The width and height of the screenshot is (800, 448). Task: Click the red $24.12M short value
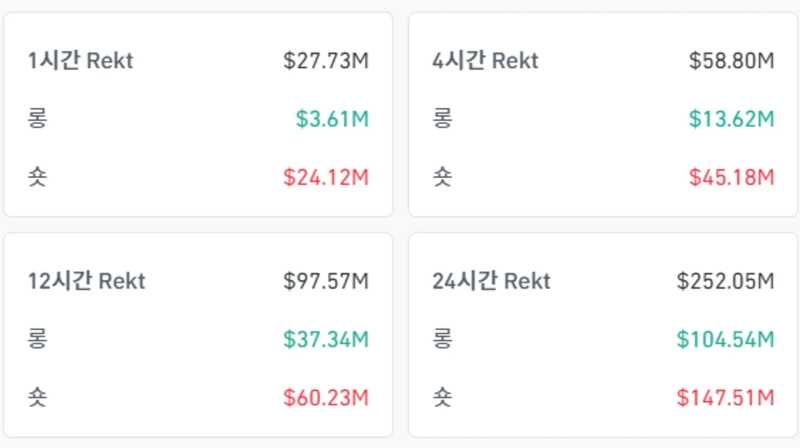coord(326,178)
